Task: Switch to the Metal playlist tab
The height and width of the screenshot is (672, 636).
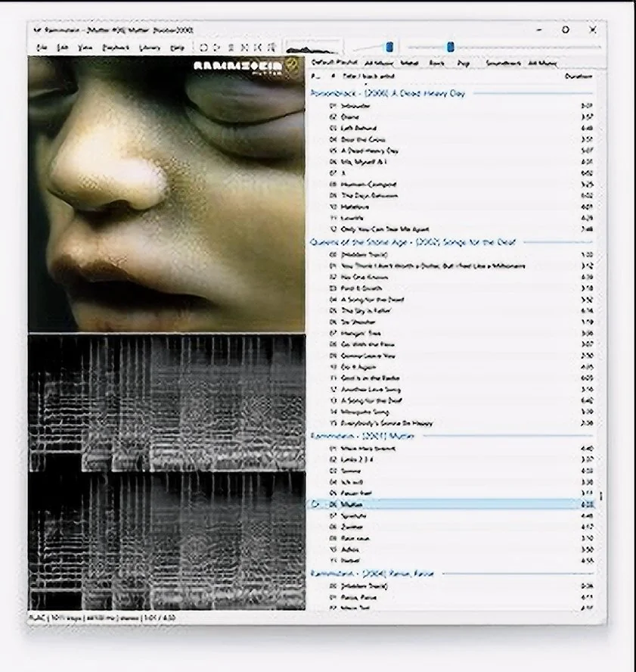Action: point(410,64)
